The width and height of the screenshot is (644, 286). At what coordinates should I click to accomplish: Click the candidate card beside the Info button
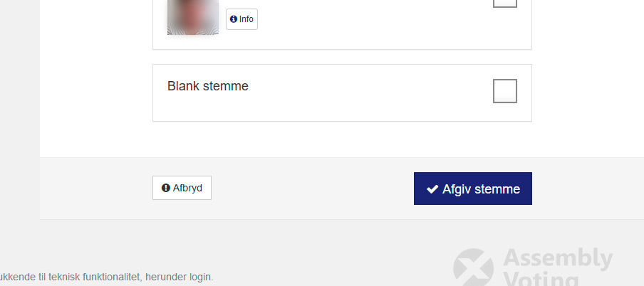(x=342, y=25)
